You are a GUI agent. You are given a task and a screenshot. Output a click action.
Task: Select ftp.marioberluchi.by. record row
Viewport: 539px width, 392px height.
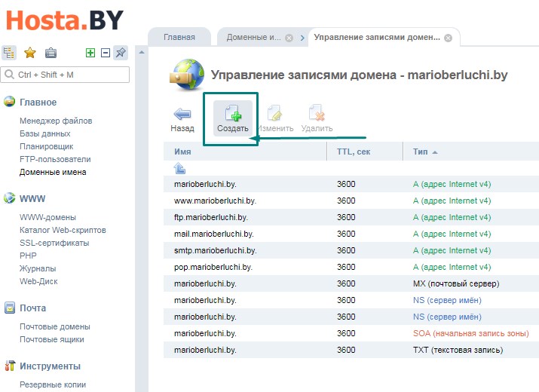(x=351, y=217)
